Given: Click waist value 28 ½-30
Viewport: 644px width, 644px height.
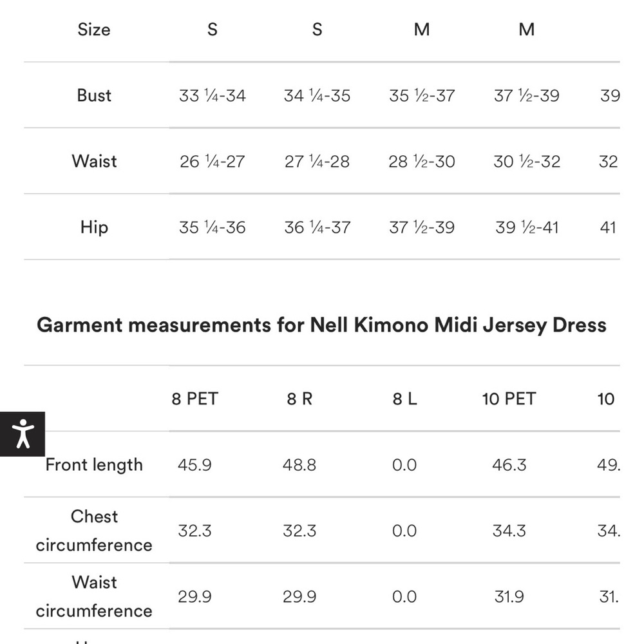Looking at the screenshot, I should click(422, 162).
